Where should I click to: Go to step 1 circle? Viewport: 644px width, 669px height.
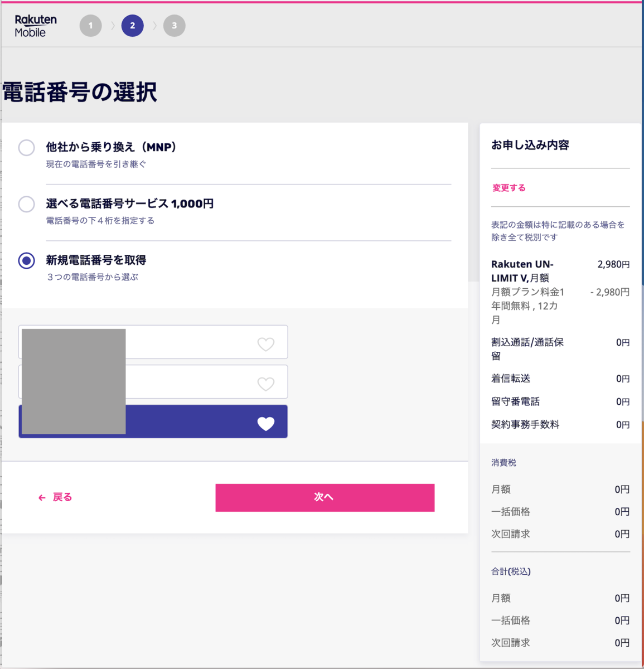tap(90, 26)
